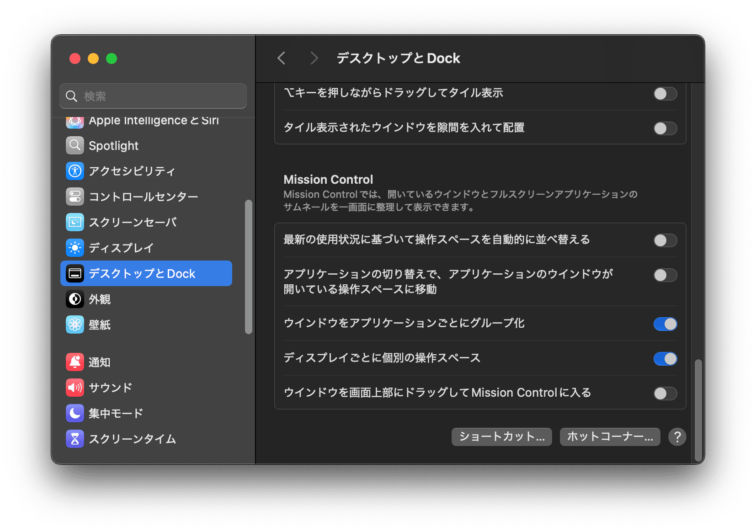Select the 外観 sidebar icon

[x=75, y=299]
